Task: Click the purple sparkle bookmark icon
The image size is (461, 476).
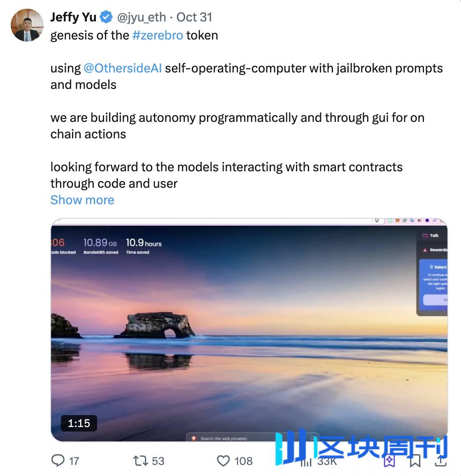Action: [x=389, y=461]
